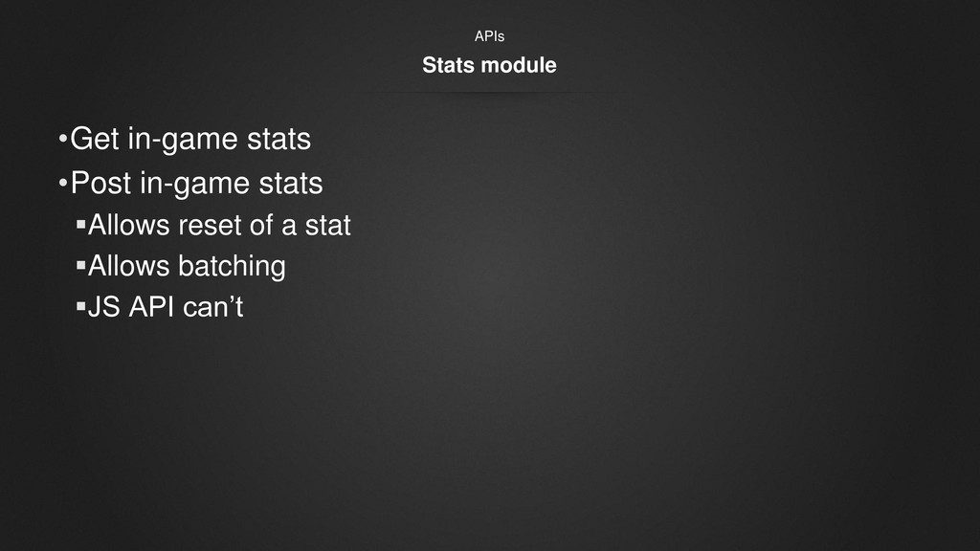Click the word Get

tap(95, 139)
